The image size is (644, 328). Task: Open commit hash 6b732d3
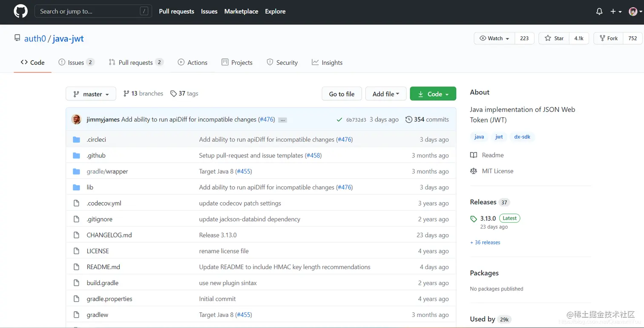(356, 120)
